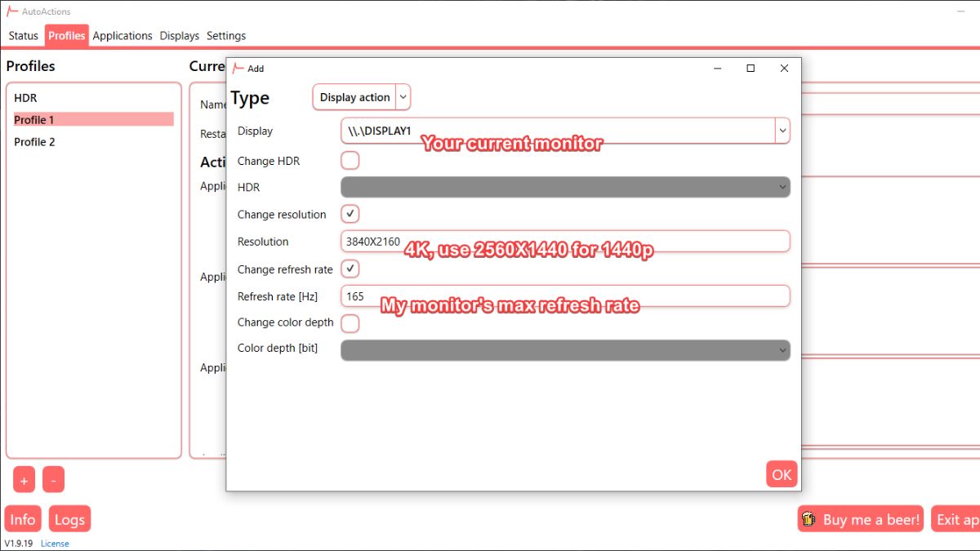
Task: Open the License link
Action: (x=54, y=543)
